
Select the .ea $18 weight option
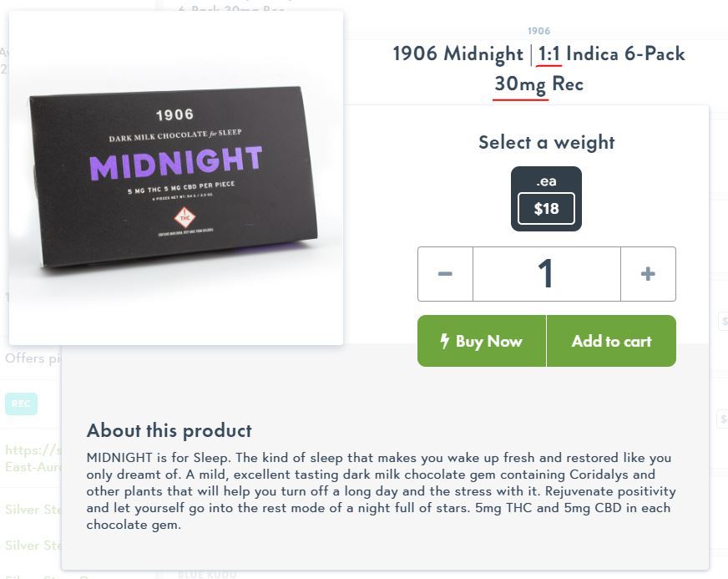(x=546, y=199)
